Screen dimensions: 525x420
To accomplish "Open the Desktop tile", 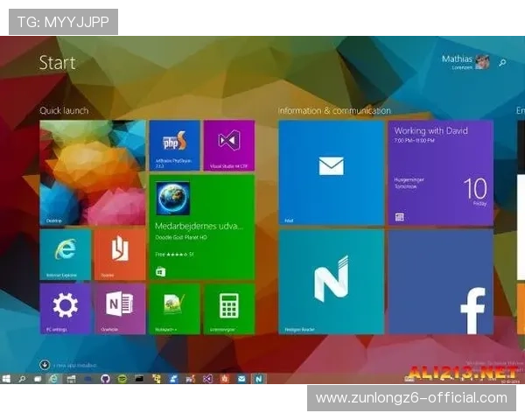I will [93, 173].
